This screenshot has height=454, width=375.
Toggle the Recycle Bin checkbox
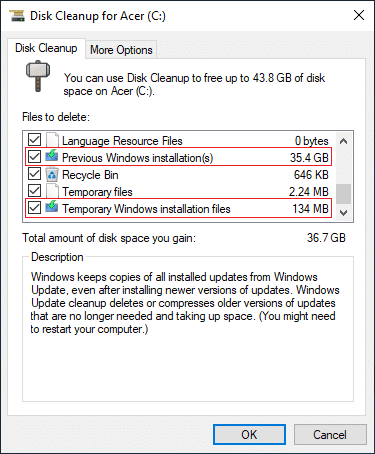click(34, 174)
